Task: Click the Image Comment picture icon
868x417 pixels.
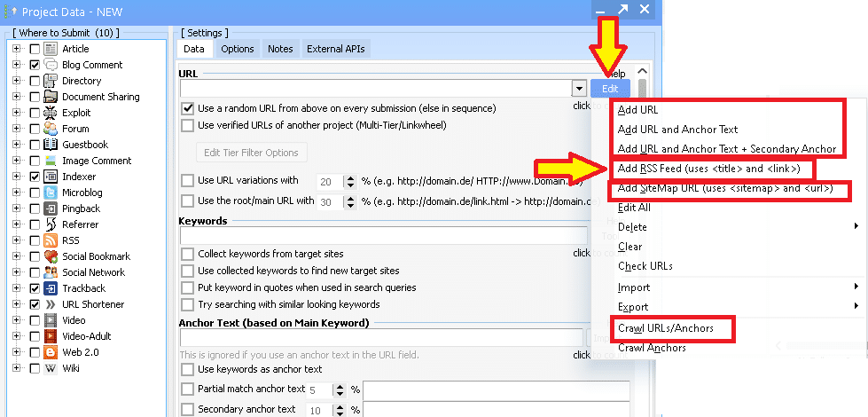Action: point(51,161)
